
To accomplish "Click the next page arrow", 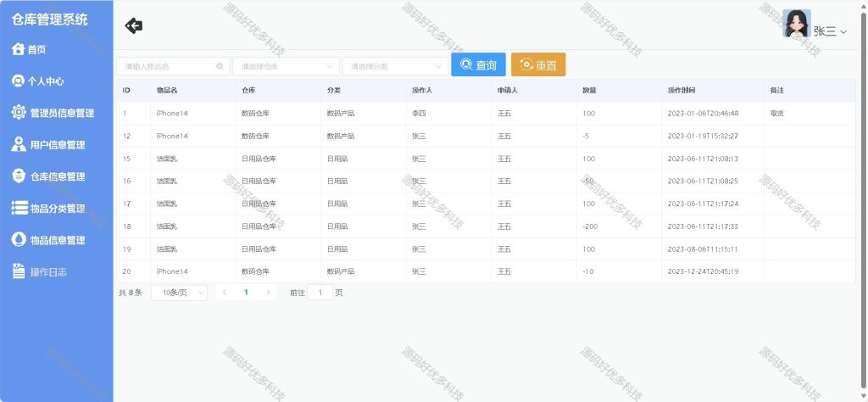I will [x=269, y=293].
